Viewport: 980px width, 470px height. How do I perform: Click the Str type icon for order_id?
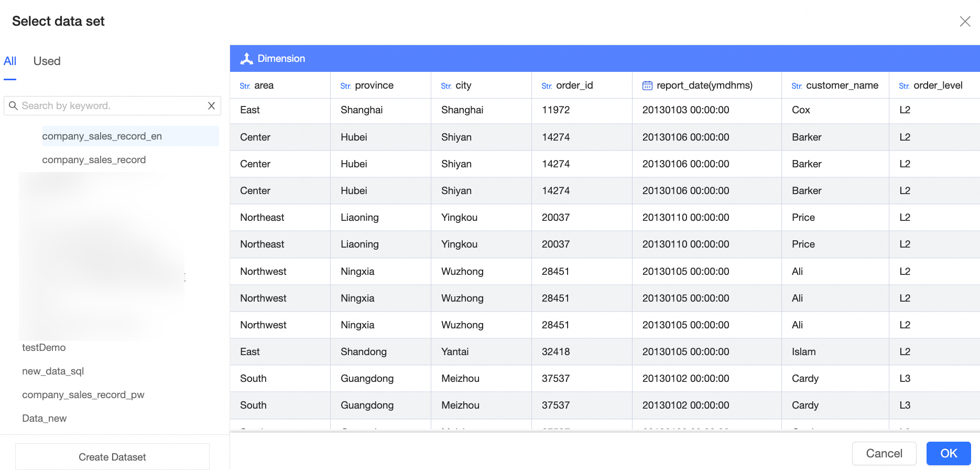(547, 86)
